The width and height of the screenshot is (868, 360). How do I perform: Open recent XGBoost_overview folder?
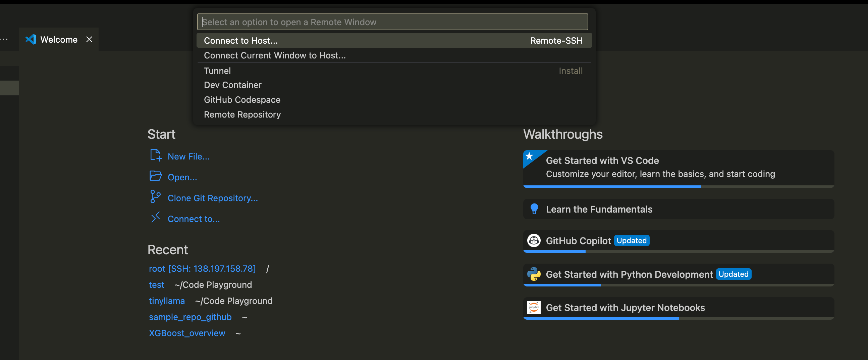187,333
